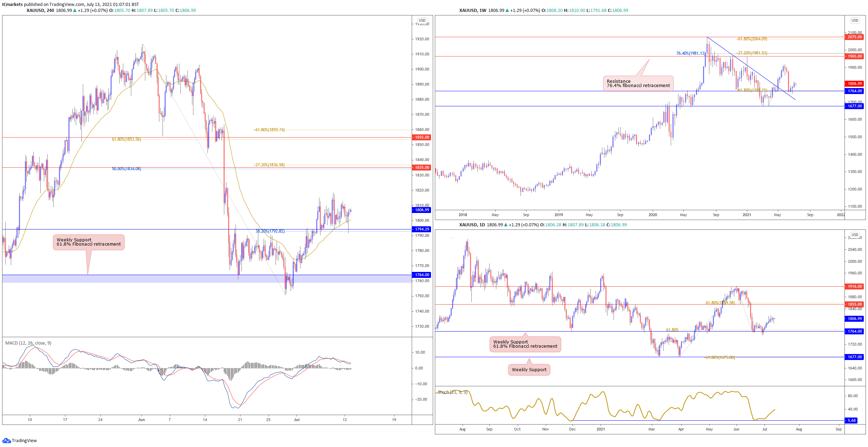
Task: Click Weekly Support 61.8% callout on 240 chart
Action: point(88,242)
